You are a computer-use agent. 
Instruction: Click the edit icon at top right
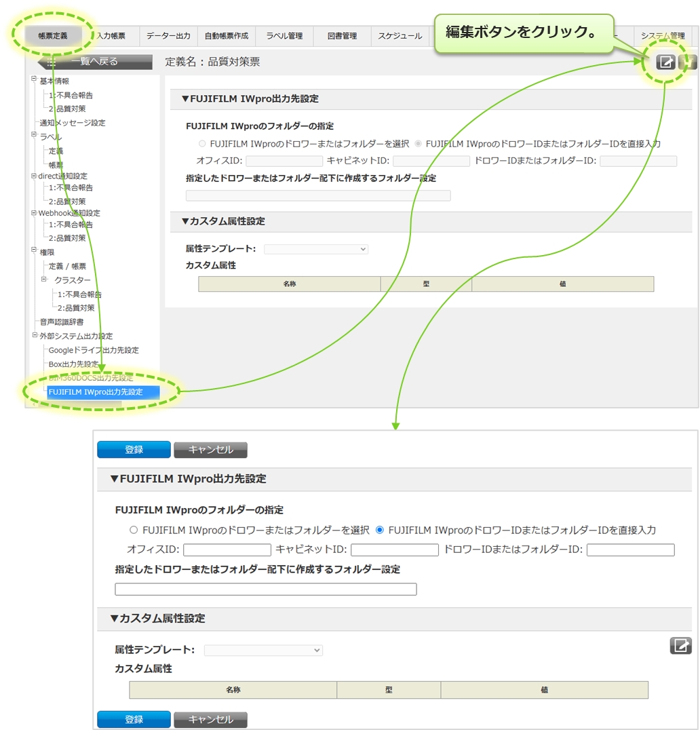tap(665, 62)
